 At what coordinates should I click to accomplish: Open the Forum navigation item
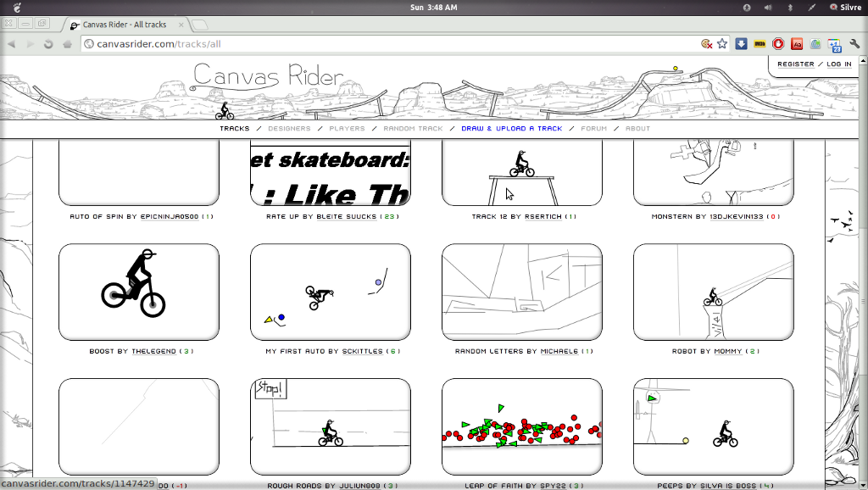pyautogui.click(x=594, y=129)
